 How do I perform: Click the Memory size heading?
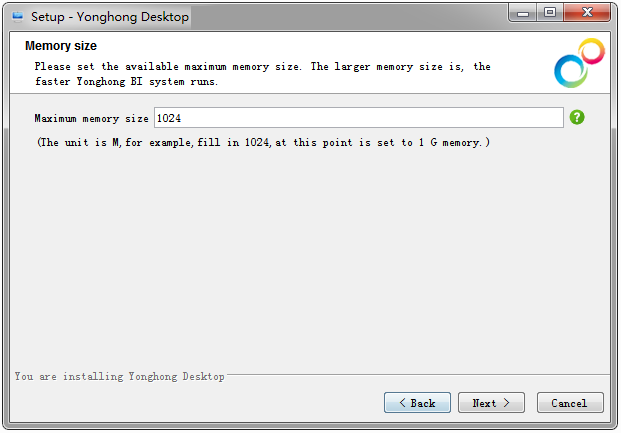(61, 46)
